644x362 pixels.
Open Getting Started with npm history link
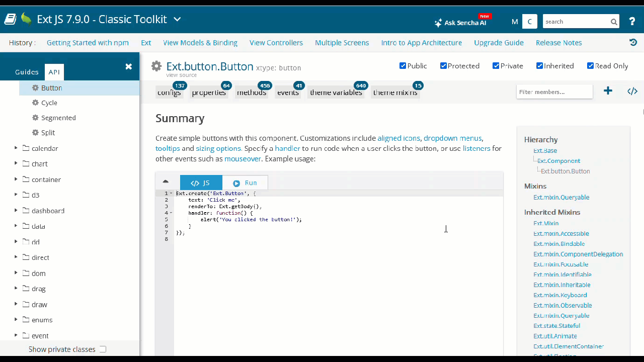click(88, 43)
